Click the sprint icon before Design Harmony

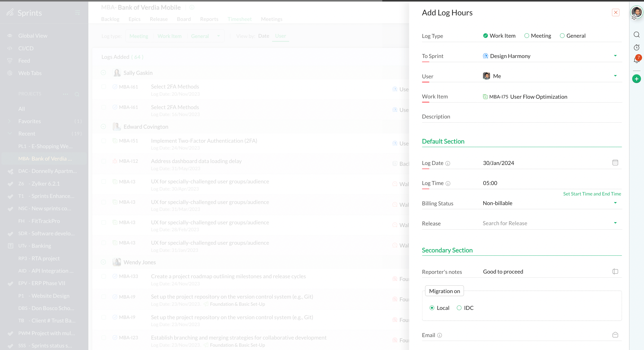(485, 56)
